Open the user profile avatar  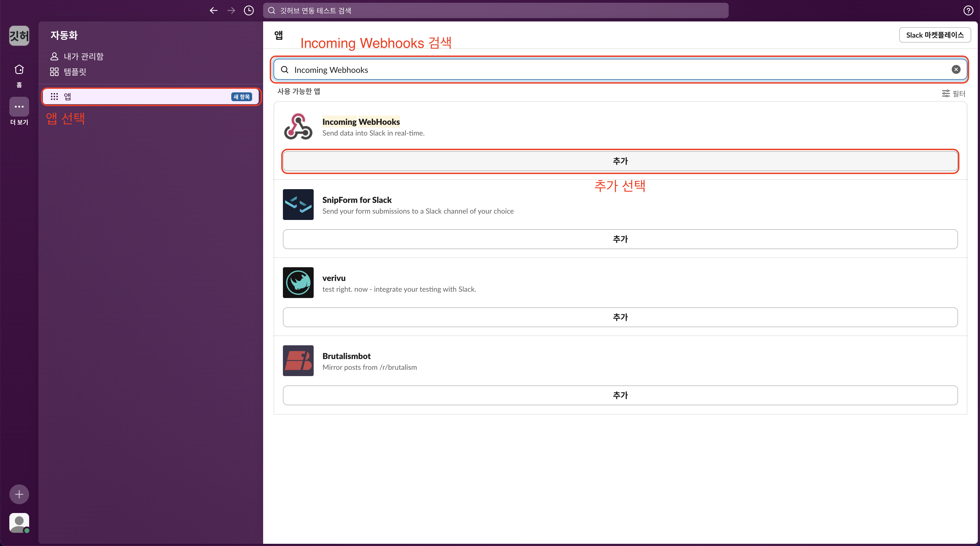click(19, 522)
